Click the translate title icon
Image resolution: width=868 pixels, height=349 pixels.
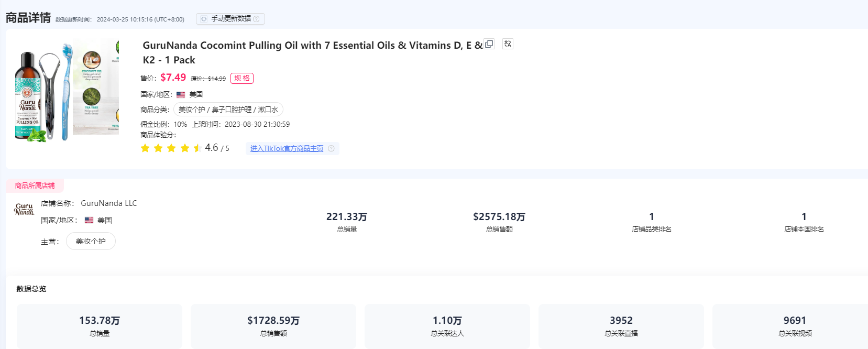[508, 44]
